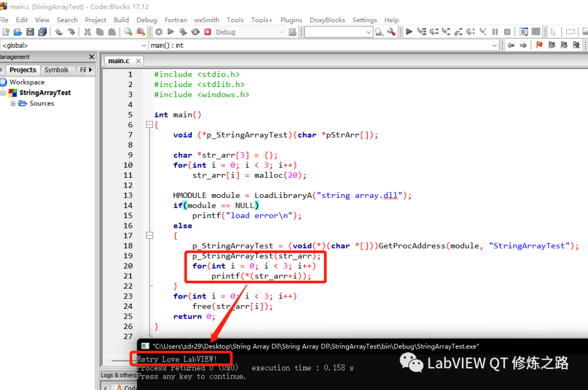Click the Find magnifier icon
The image size is (588, 390).
(128, 32)
